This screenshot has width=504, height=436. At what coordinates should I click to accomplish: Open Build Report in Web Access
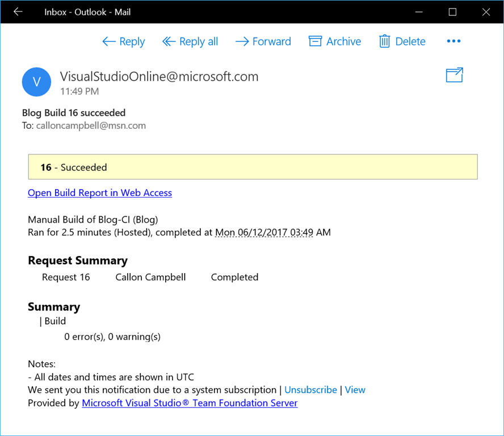coord(100,193)
